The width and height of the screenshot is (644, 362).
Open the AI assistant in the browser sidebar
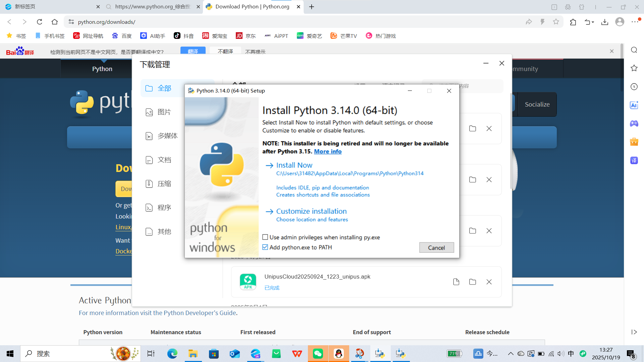point(634,105)
